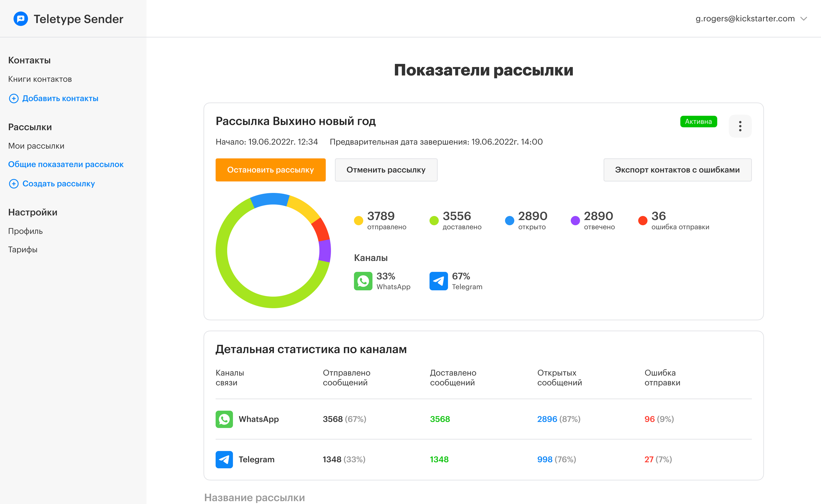Viewport: 821px width, 504px height.
Task: Open Мои рассылки in the sidebar
Action: [x=36, y=146]
